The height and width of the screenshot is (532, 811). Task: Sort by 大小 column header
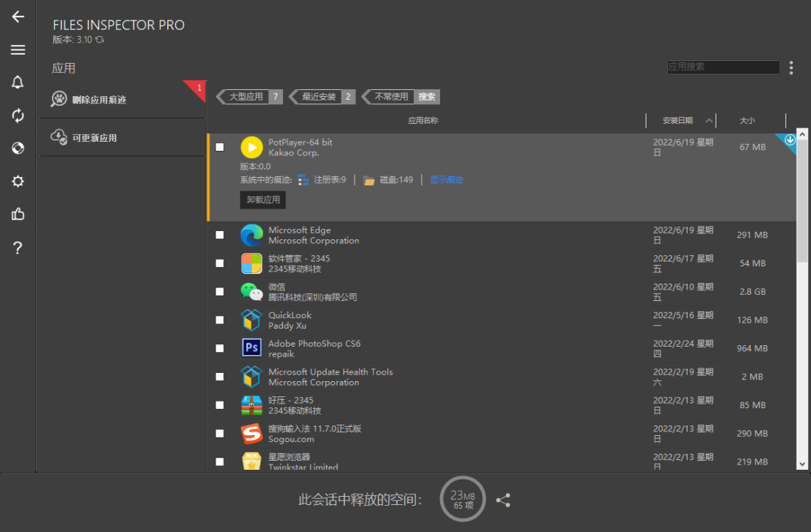[x=747, y=121]
